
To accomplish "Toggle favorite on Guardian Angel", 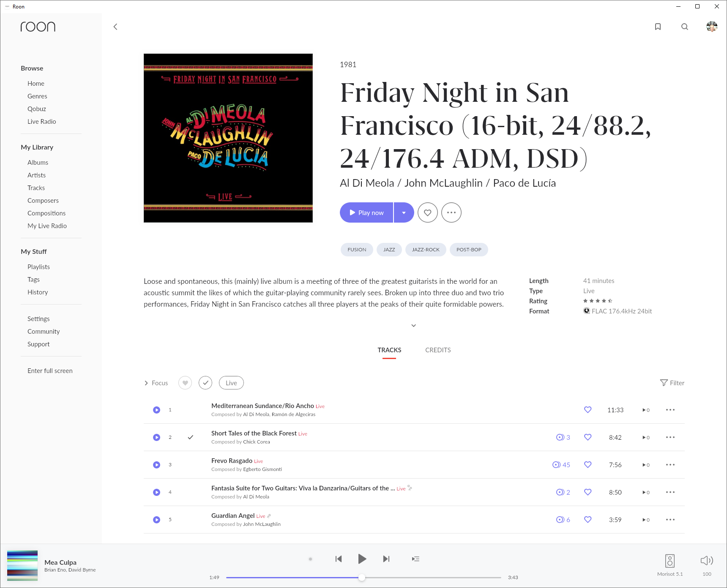I will [588, 520].
